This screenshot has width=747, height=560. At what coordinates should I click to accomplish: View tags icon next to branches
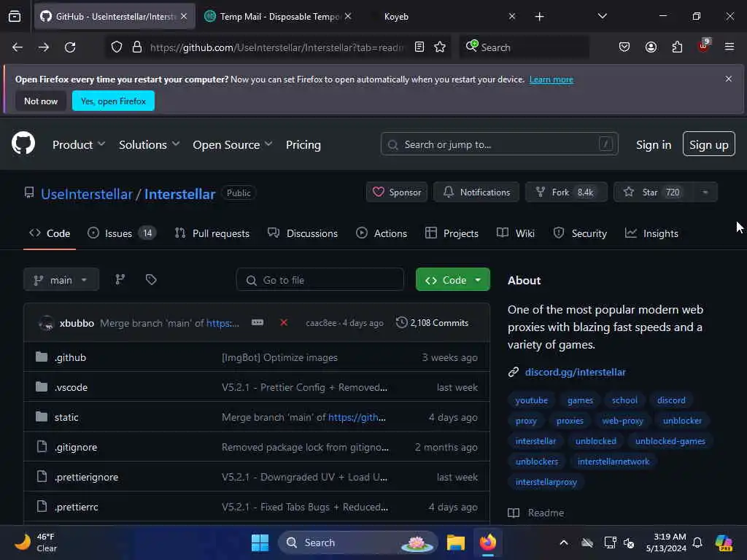[151, 279]
